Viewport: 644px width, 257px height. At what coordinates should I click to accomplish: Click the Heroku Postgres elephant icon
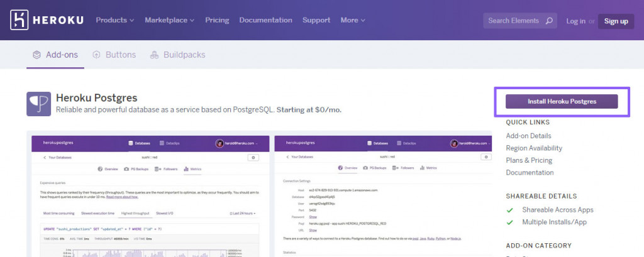tap(38, 104)
